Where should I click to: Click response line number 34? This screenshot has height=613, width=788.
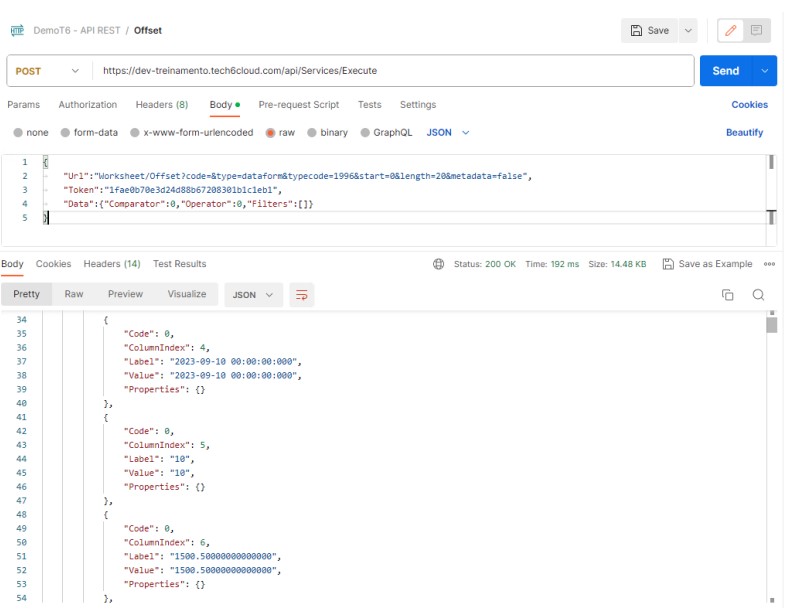click(22, 320)
